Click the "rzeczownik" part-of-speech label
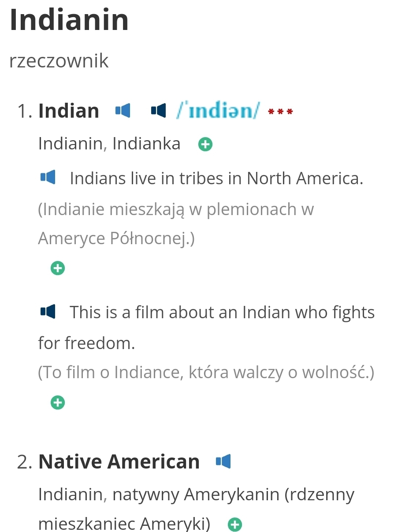Image resolution: width=409 pixels, height=532 pixels. click(x=59, y=61)
